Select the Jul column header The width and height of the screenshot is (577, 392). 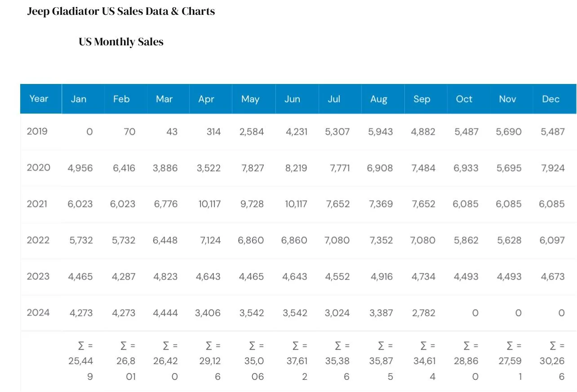point(334,99)
